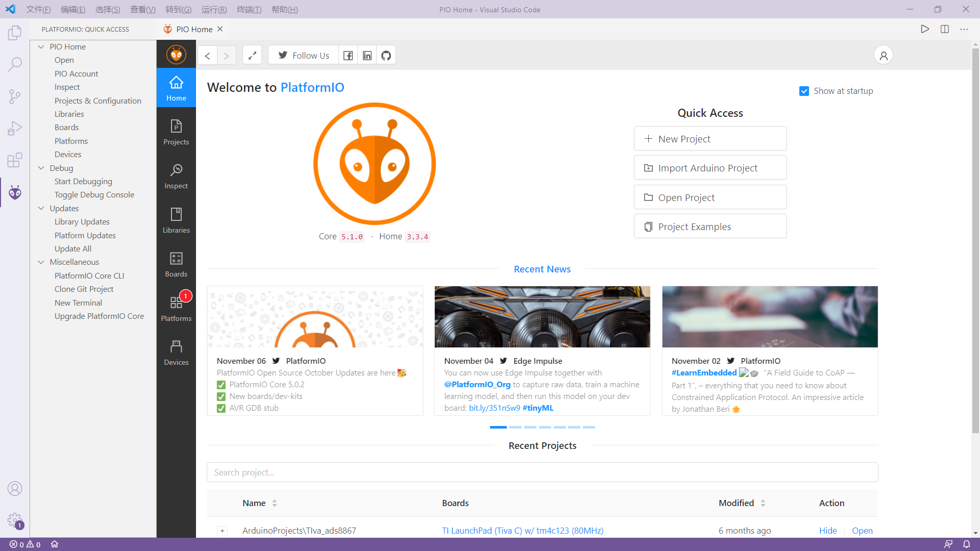Open the 运行(R) menu
The height and width of the screenshot is (551, 980).
click(x=214, y=9)
